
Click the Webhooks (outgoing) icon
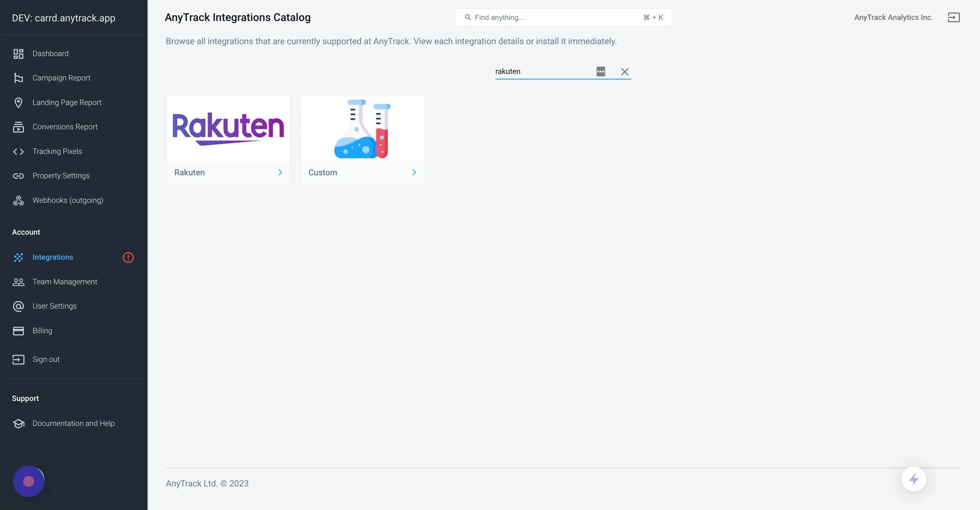click(18, 200)
